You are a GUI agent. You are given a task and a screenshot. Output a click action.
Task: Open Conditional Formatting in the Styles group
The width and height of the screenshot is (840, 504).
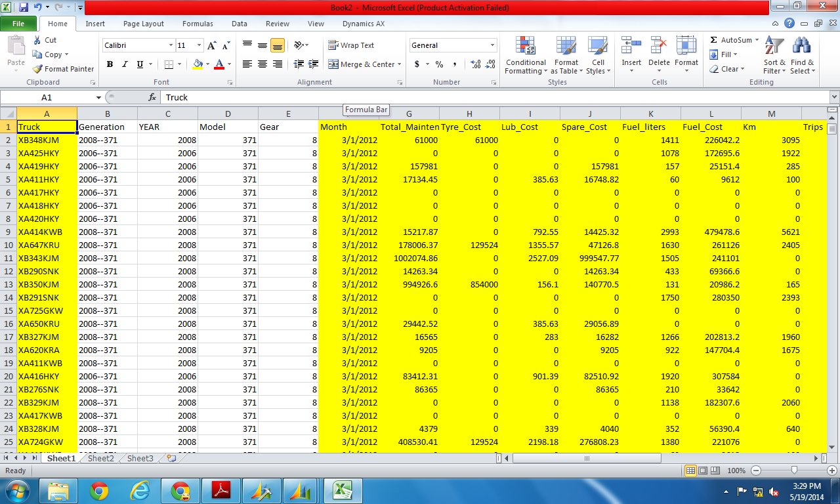point(525,56)
